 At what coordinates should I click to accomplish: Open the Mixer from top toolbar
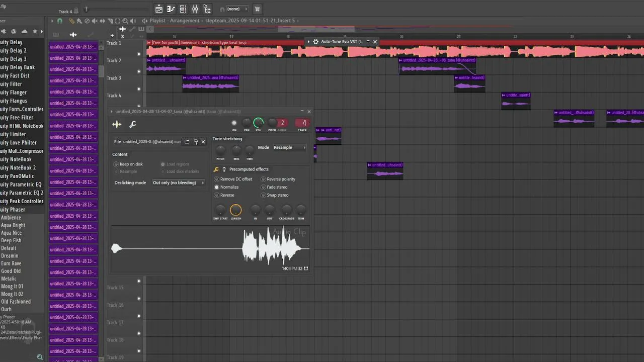click(x=195, y=9)
